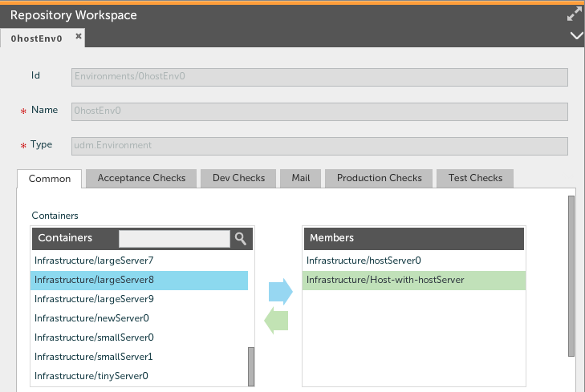Click the Containers list scrollbar
The height and width of the screenshot is (392, 585).
(251, 366)
